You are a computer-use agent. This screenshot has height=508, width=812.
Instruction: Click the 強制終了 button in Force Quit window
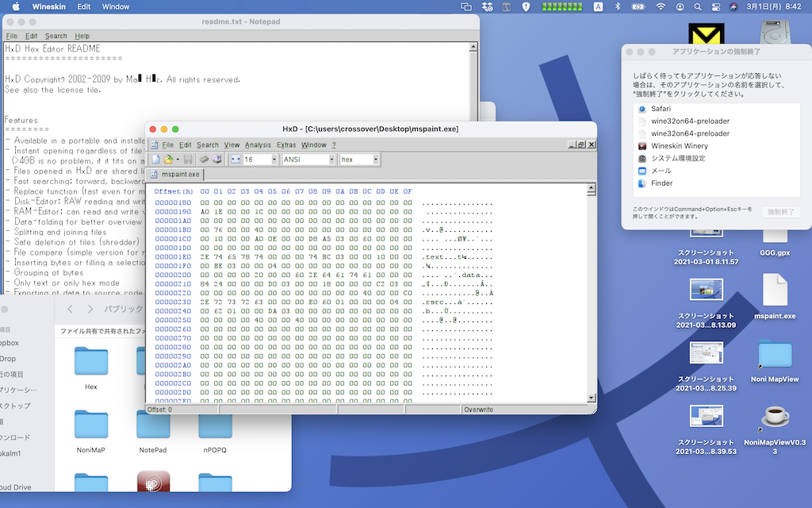780,212
